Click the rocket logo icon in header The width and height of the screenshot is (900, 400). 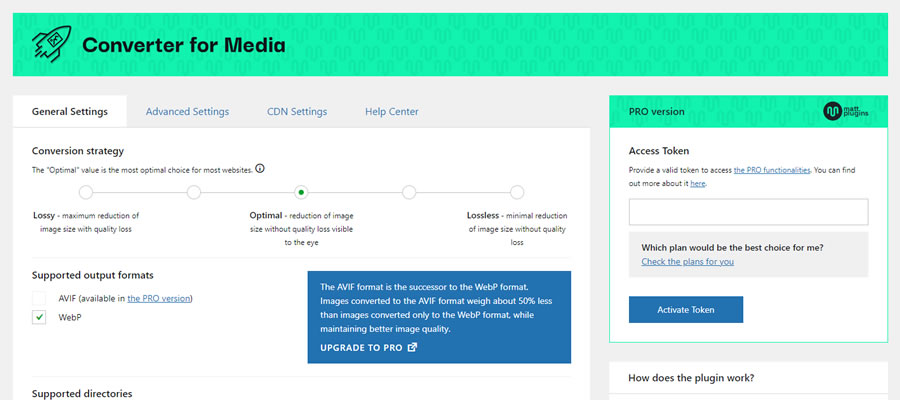(x=51, y=44)
